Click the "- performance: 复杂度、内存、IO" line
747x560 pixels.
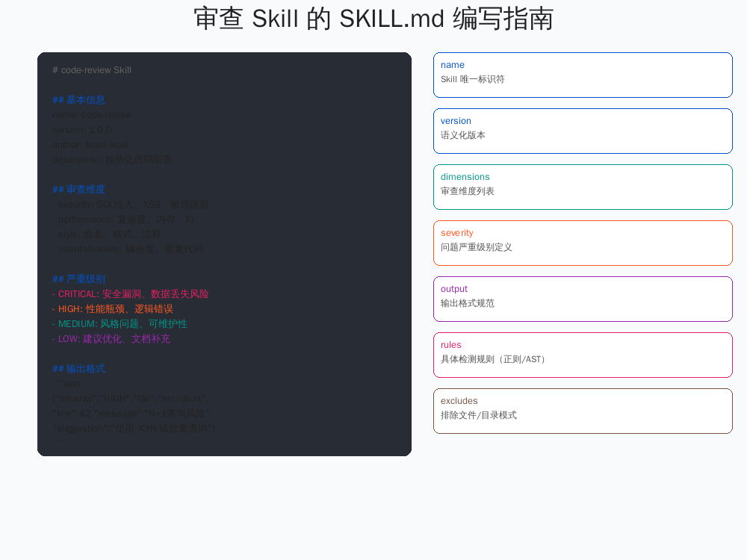(x=123, y=220)
